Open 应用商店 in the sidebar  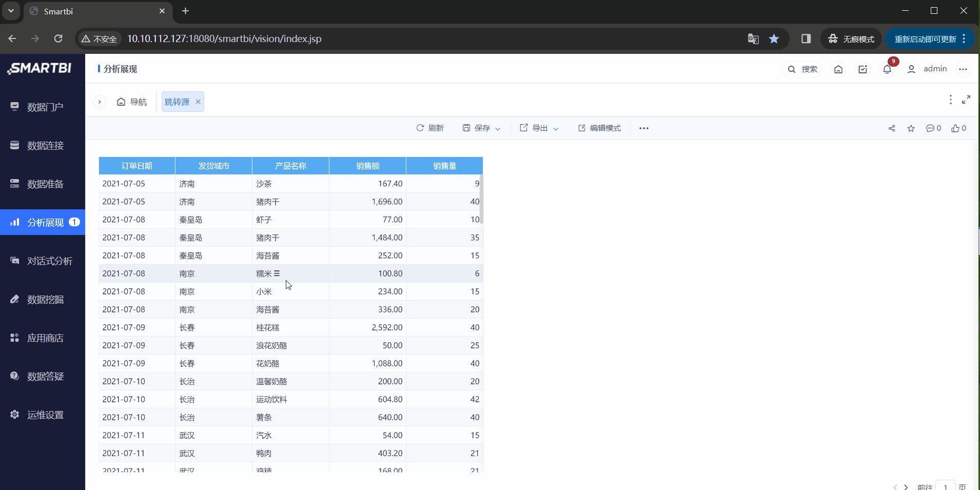pyautogui.click(x=43, y=338)
